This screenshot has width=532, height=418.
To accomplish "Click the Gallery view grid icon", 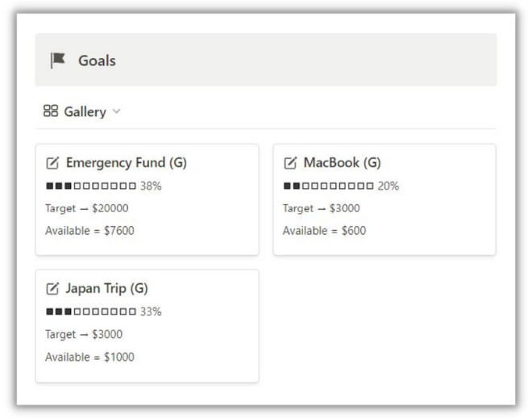I will tap(51, 111).
